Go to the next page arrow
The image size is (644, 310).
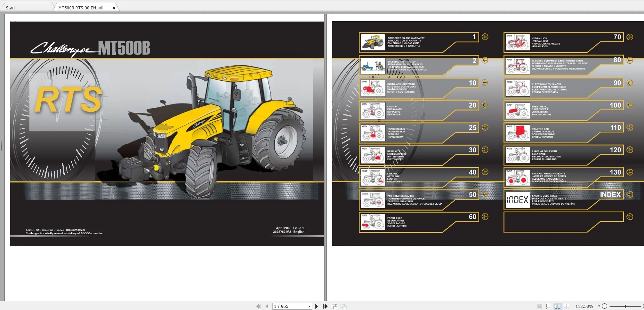316,306
